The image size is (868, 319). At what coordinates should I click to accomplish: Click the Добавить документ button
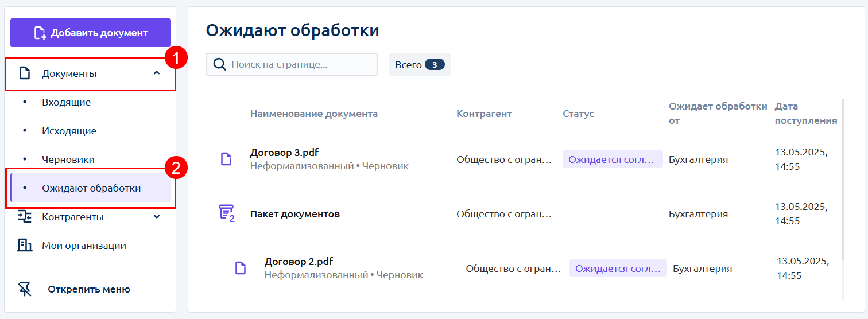[91, 33]
